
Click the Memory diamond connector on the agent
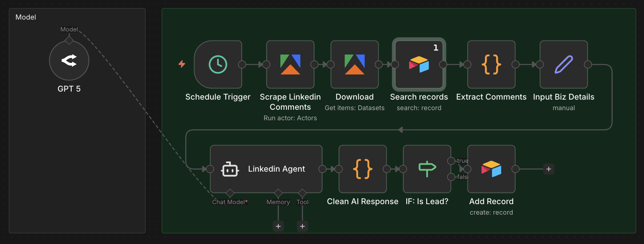pos(278,193)
